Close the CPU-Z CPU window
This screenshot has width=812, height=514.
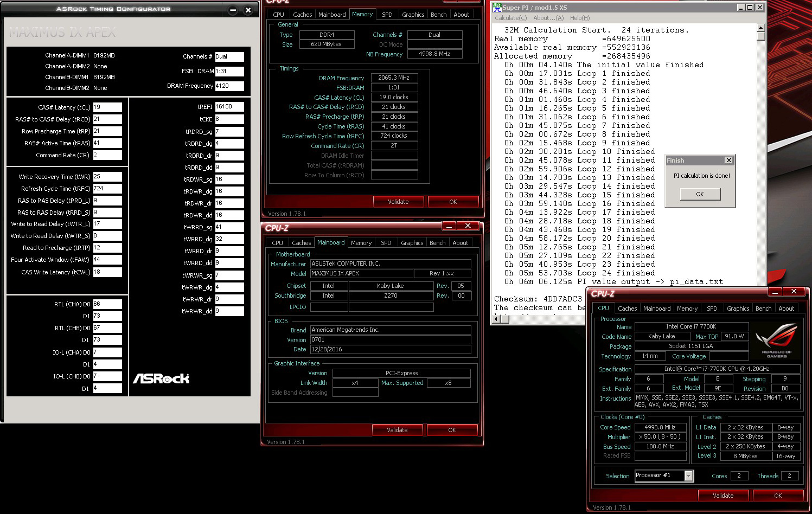(794, 292)
